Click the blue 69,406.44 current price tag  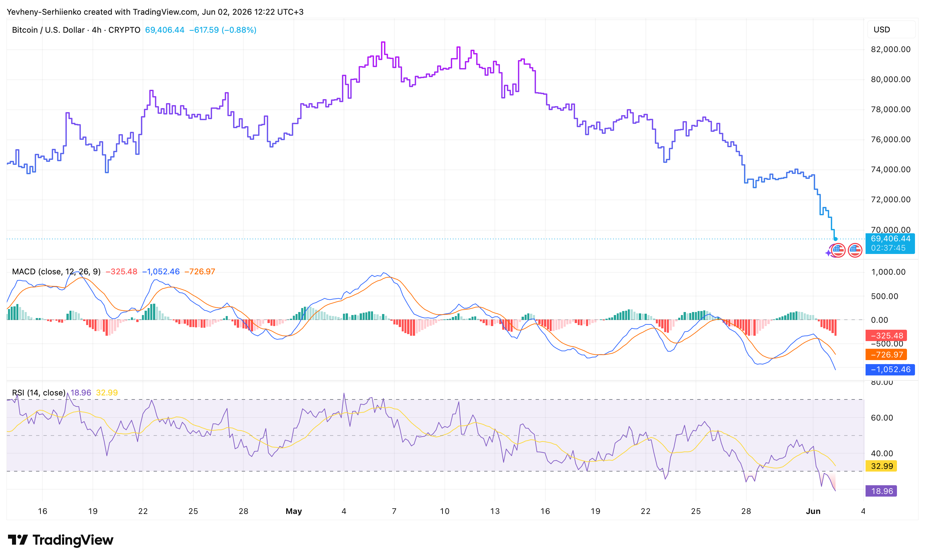tap(890, 239)
